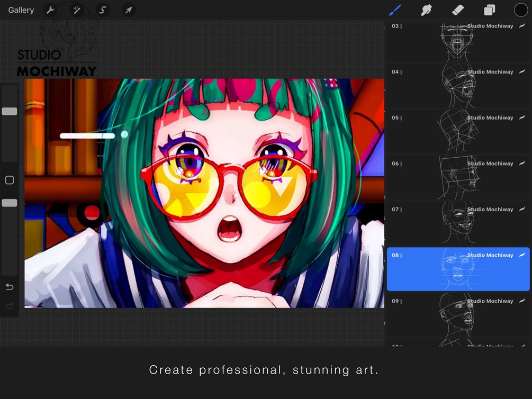532x399 pixels.
Task: Click the stroke icon on brush 04
Action: [522, 71]
